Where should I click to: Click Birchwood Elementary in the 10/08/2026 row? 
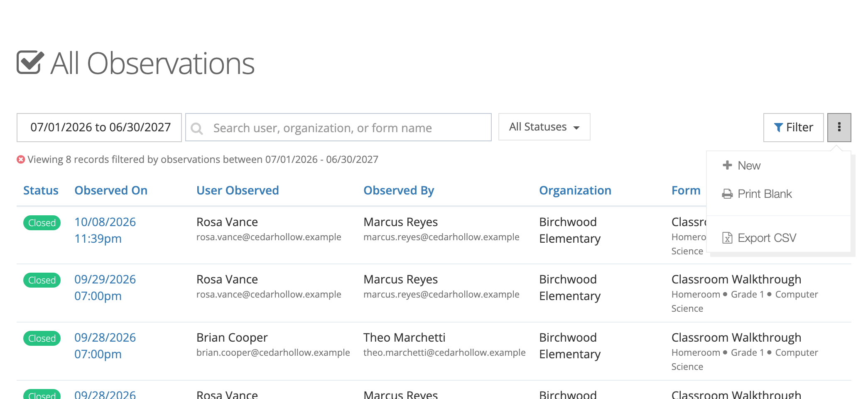pyautogui.click(x=570, y=230)
